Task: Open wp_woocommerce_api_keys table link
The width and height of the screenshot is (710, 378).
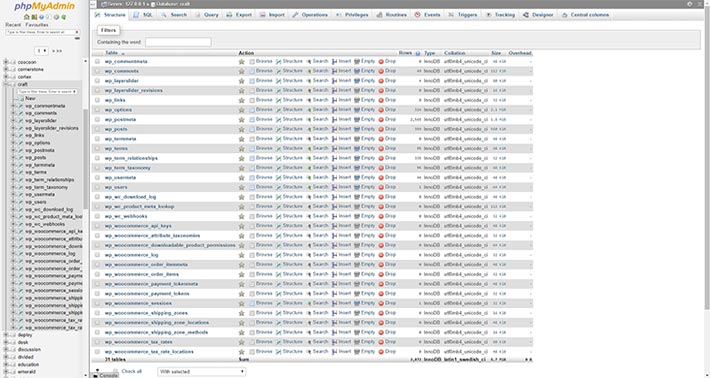Action: pyautogui.click(x=138, y=226)
